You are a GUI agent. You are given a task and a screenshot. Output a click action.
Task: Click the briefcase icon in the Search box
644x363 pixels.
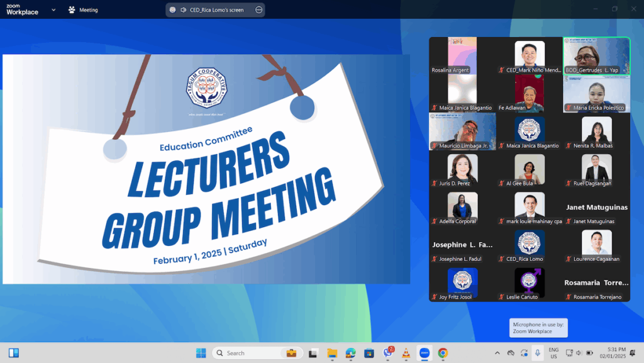click(291, 353)
